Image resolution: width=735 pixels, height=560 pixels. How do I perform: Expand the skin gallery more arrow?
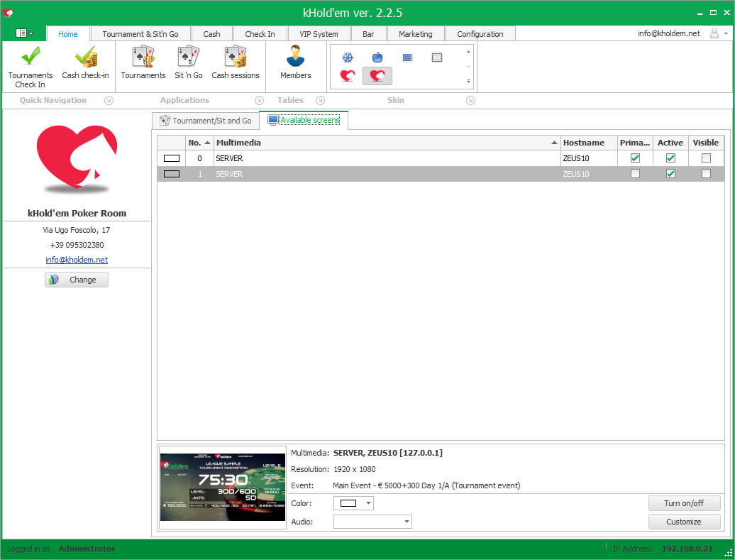[468, 81]
